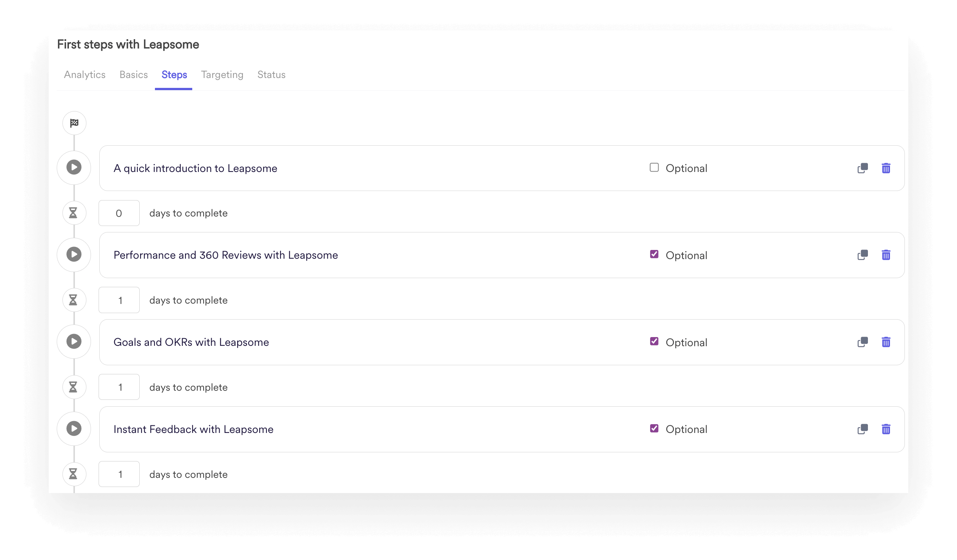Edit the days field for Goals and OKRs step
Screen dimensions: 957x560
[120, 387]
